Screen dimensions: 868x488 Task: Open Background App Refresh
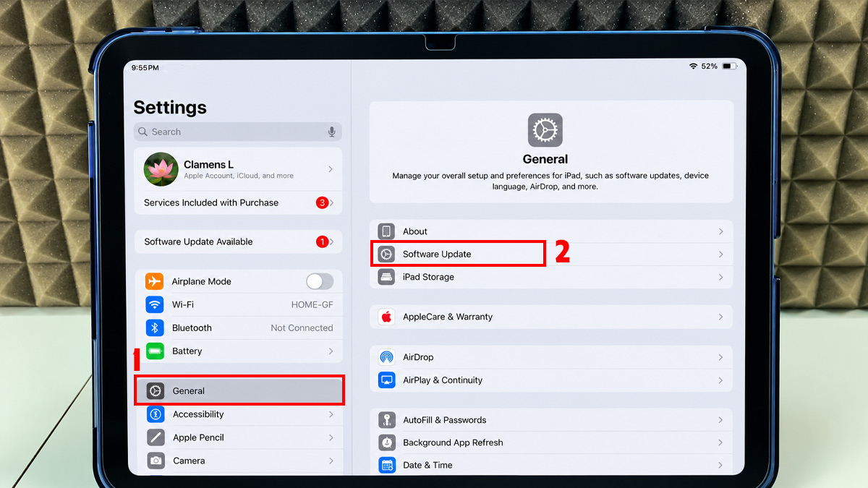(x=551, y=442)
